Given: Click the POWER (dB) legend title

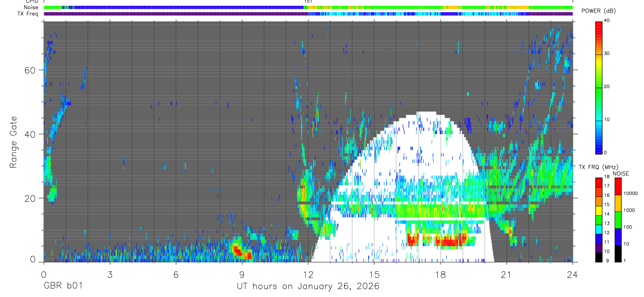Looking at the screenshot, I should [x=598, y=10].
